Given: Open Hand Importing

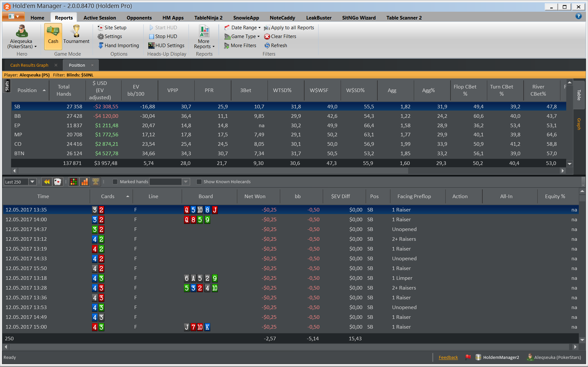Looking at the screenshot, I should (119, 46).
